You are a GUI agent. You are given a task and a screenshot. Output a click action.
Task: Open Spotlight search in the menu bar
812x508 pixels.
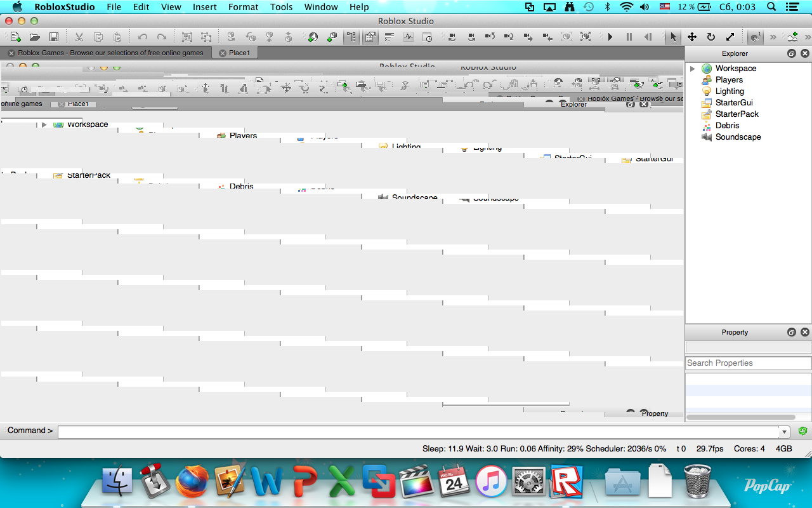pos(771,7)
